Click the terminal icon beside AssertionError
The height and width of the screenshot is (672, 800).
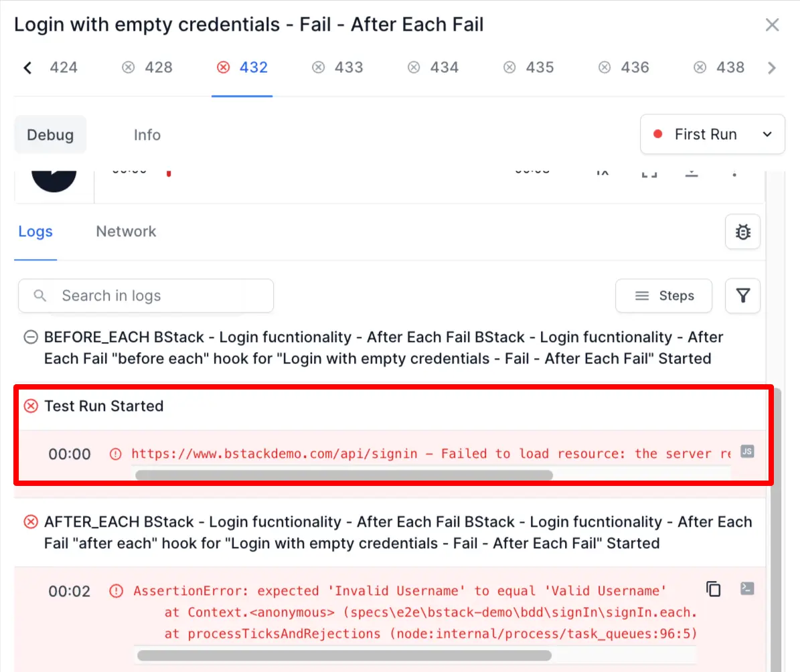coord(747,588)
